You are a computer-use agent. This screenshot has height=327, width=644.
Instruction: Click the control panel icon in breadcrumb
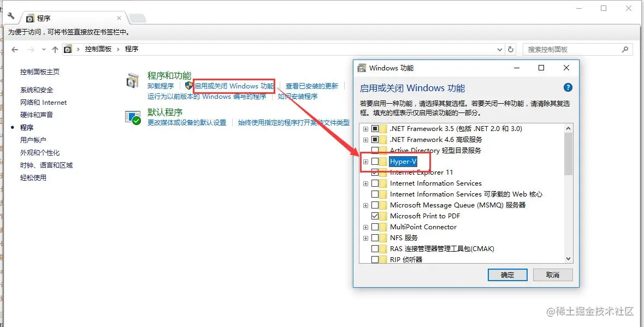(68, 49)
